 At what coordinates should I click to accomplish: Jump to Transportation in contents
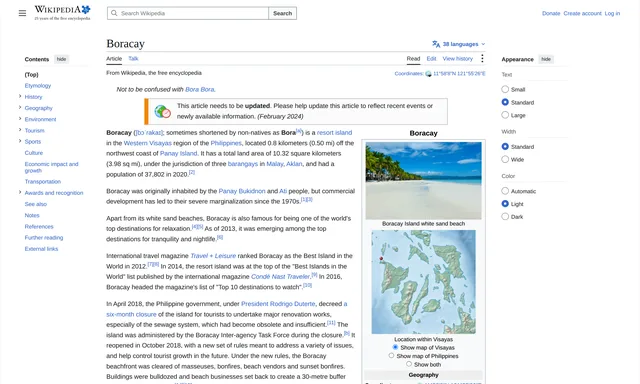coord(42,181)
